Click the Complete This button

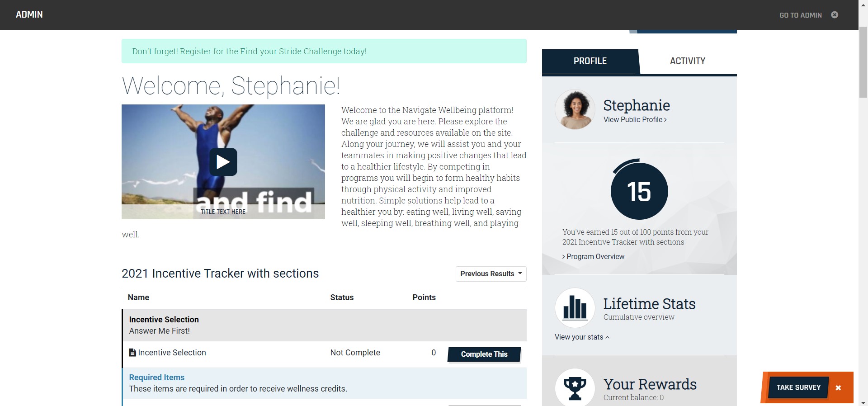pos(484,354)
